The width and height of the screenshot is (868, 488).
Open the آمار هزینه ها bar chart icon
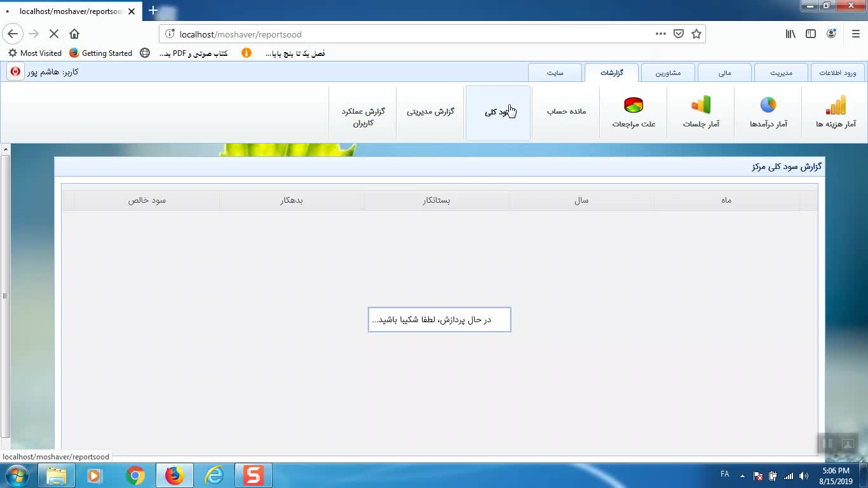(x=836, y=105)
